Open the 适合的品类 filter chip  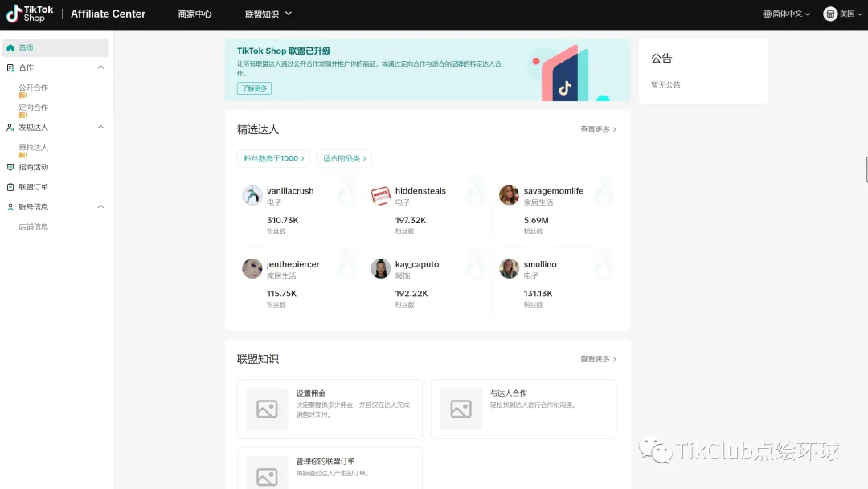click(x=344, y=158)
